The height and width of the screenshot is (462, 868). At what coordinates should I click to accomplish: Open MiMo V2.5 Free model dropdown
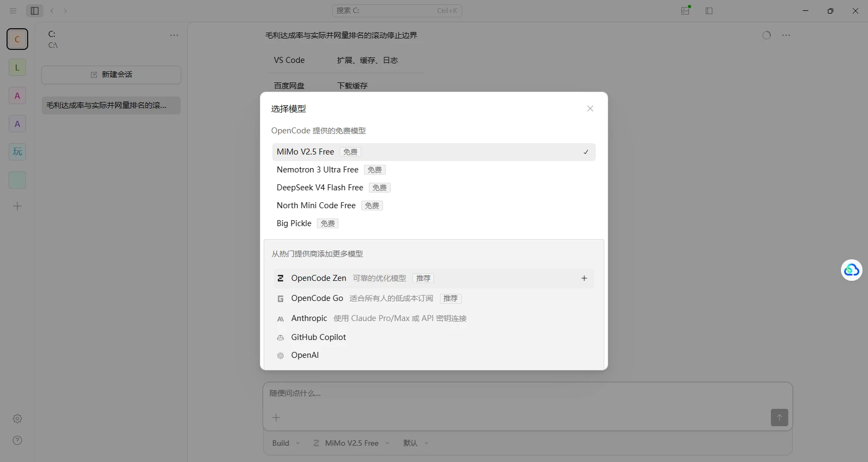(x=352, y=443)
